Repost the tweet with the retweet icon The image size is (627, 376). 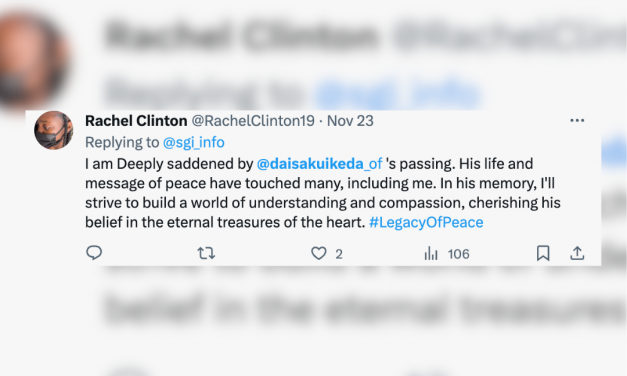coord(206,253)
